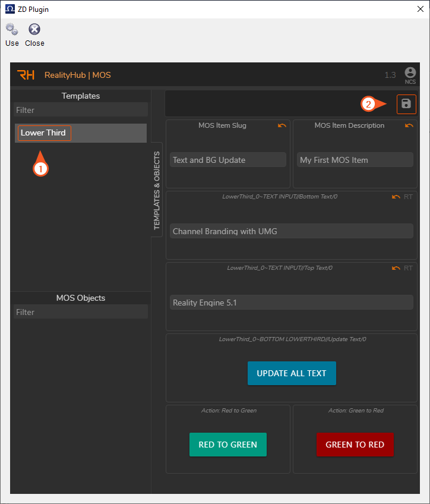Reset the MOS Item Slug field

point(282,126)
